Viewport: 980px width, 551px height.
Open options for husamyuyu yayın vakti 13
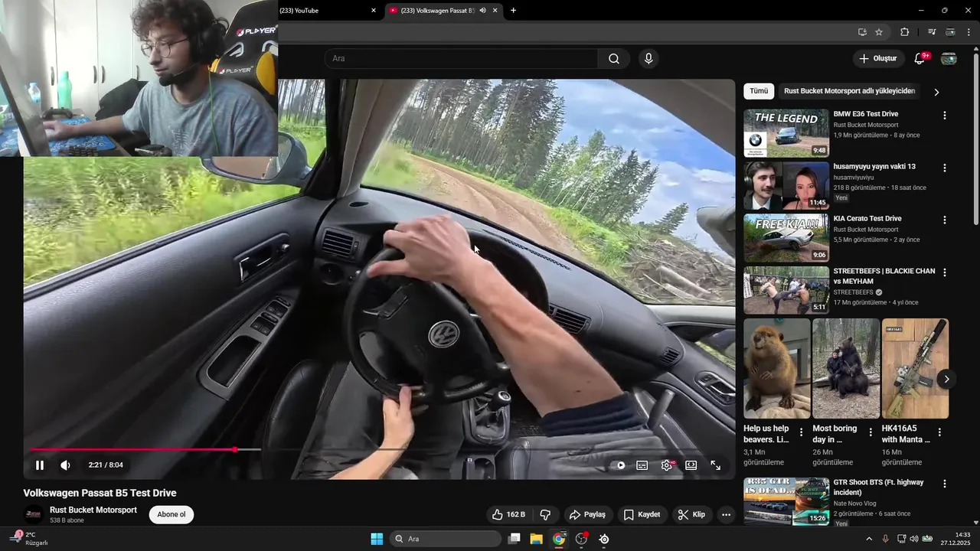[944, 168]
